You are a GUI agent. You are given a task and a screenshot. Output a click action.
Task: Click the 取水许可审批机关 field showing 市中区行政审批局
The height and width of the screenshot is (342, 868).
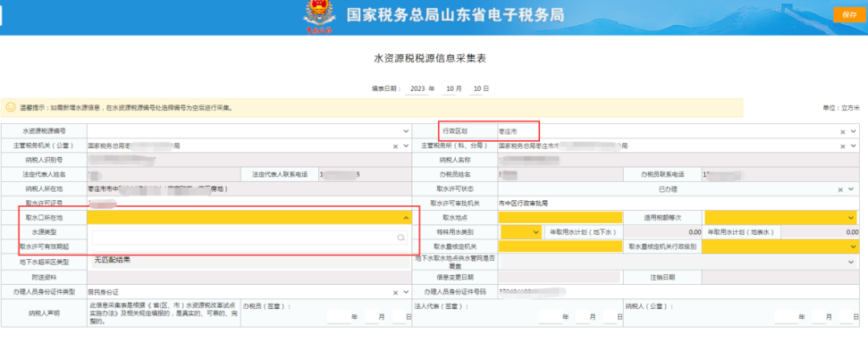(x=678, y=204)
